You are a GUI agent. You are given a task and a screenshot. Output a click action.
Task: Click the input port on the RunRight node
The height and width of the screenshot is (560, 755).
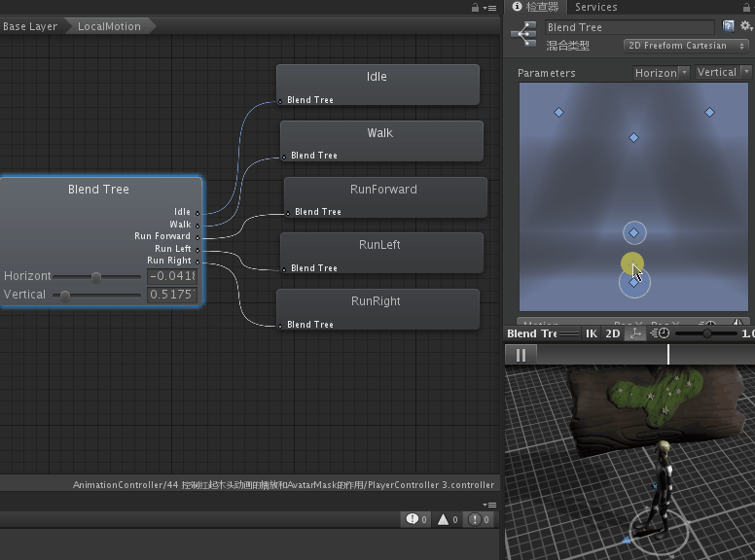[x=280, y=326]
